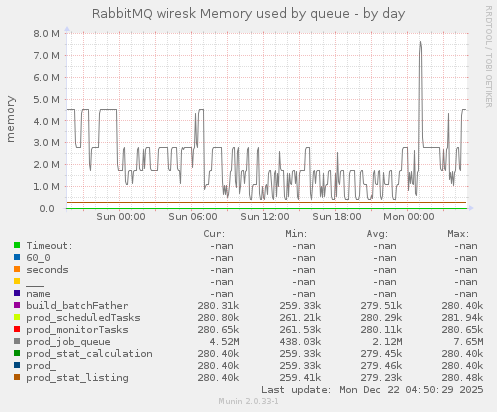Viewport: 497px width, 412px height.
Task: Click the blue 60_0 legend swatch
Action: (x=17, y=257)
